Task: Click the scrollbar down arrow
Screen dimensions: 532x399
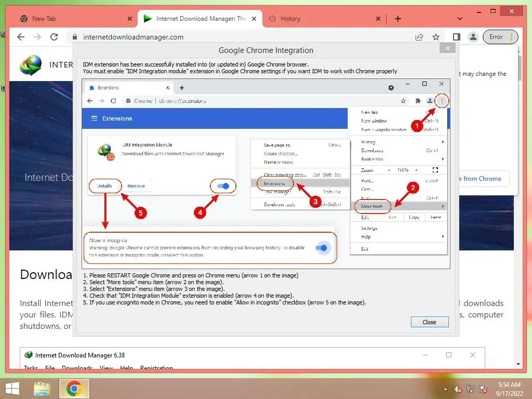Action: [518, 364]
